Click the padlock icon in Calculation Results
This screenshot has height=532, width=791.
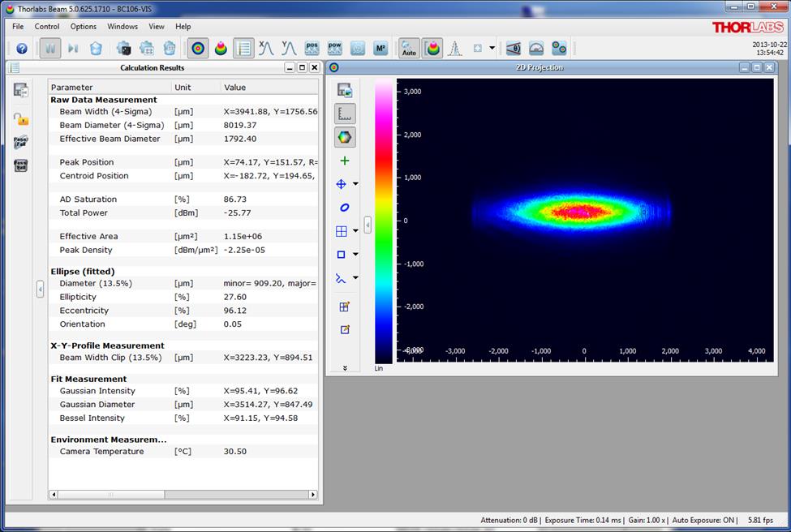click(x=21, y=119)
